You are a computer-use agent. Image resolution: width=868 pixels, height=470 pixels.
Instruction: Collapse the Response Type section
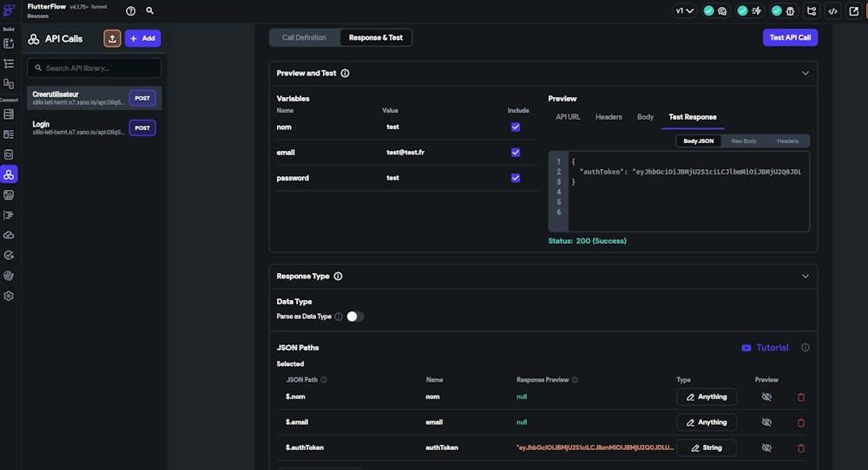click(805, 277)
